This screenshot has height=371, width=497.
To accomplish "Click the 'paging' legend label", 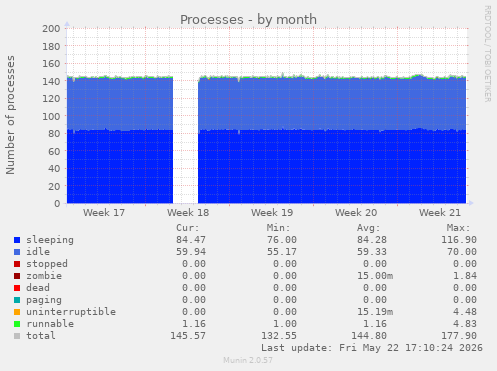I will [44, 300].
